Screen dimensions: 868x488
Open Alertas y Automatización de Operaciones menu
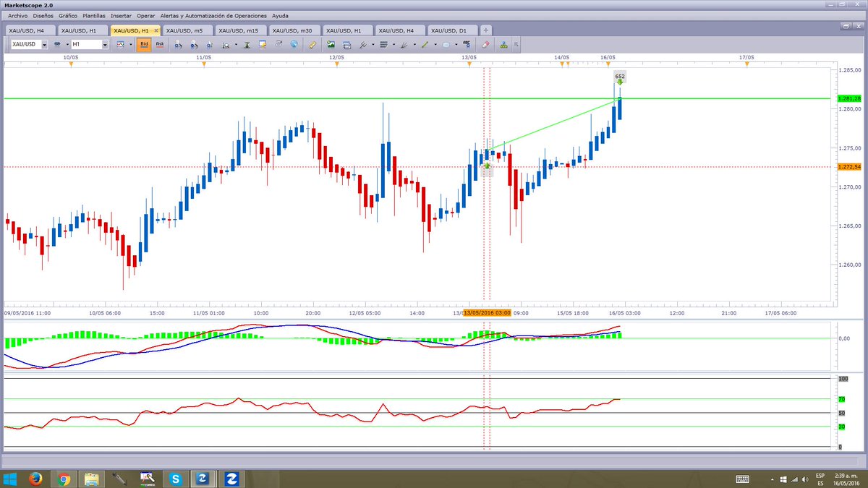tap(213, 15)
